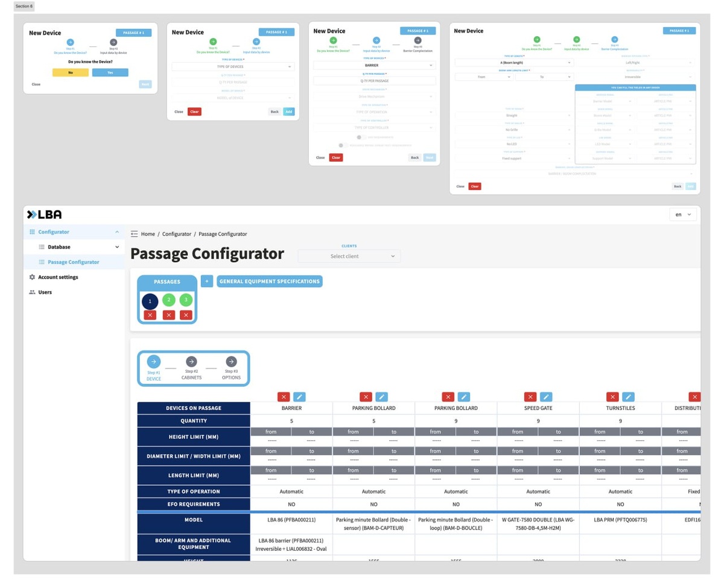The image size is (724, 588).
Task: Edit the TURNSTILES device
Action: click(x=629, y=396)
